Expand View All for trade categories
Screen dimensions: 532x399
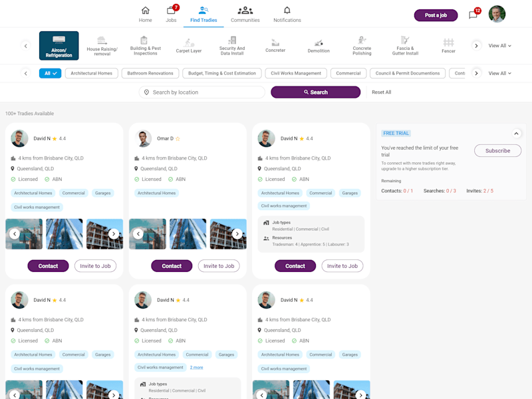click(x=500, y=46)
